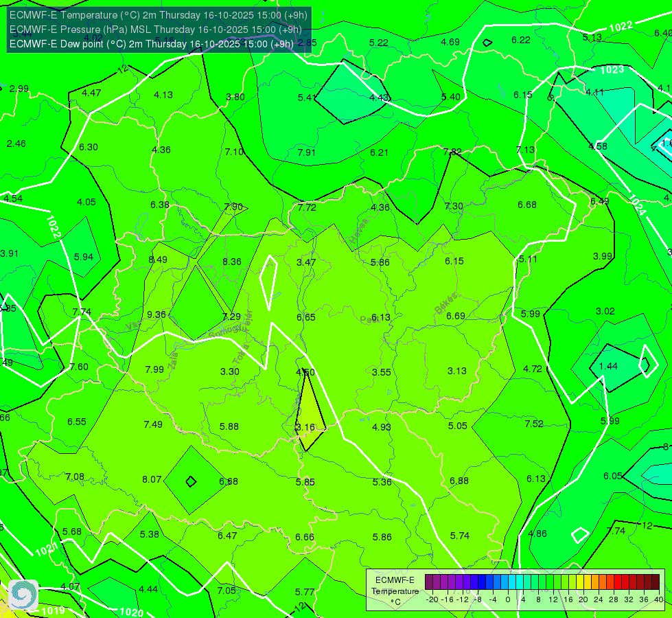Click the dew point value 9.36

point(157,314)
